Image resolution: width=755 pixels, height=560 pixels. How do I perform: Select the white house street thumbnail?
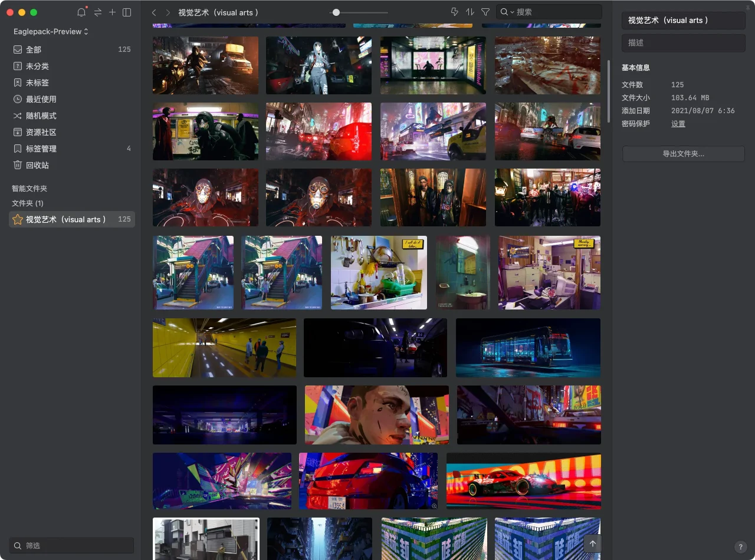point(206,539)
